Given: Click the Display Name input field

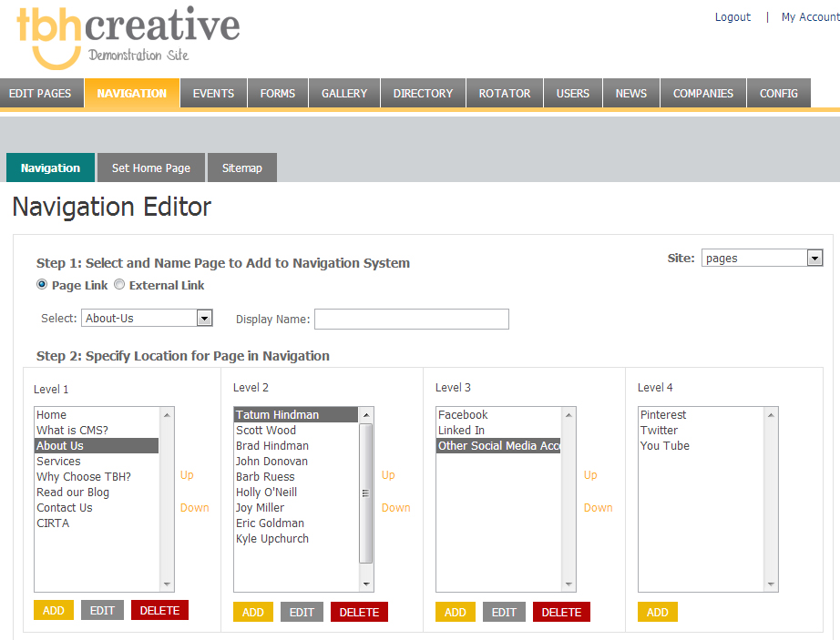Looking at the screenshot, I should pos(411,319).
